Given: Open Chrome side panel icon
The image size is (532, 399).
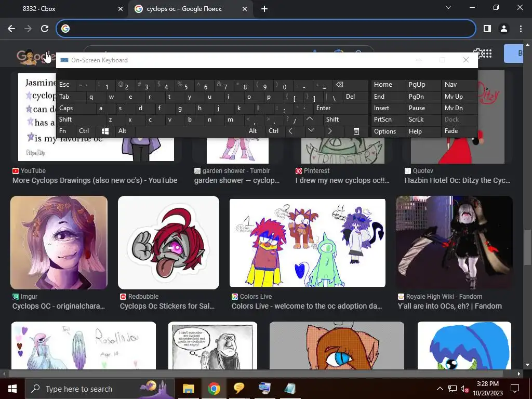Looking at the screenshot, I should click(x=487, y=29).
